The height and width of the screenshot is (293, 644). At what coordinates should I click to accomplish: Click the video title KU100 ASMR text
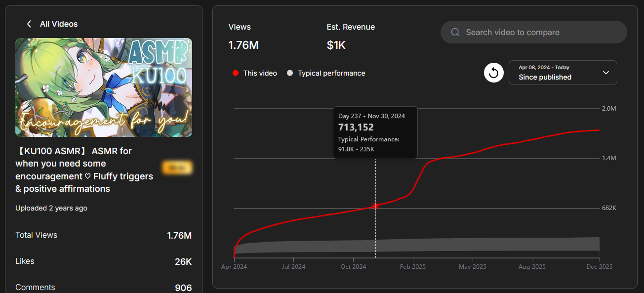coord(84,169)
